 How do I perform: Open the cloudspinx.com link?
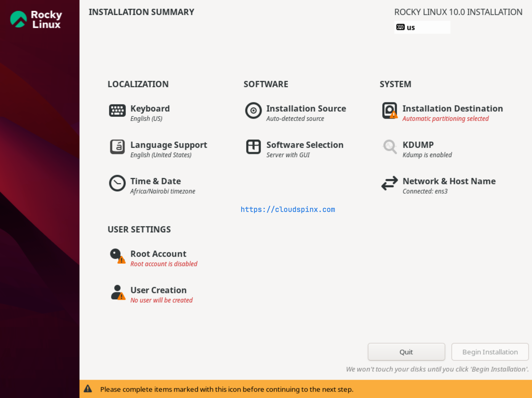coord(287,209)
